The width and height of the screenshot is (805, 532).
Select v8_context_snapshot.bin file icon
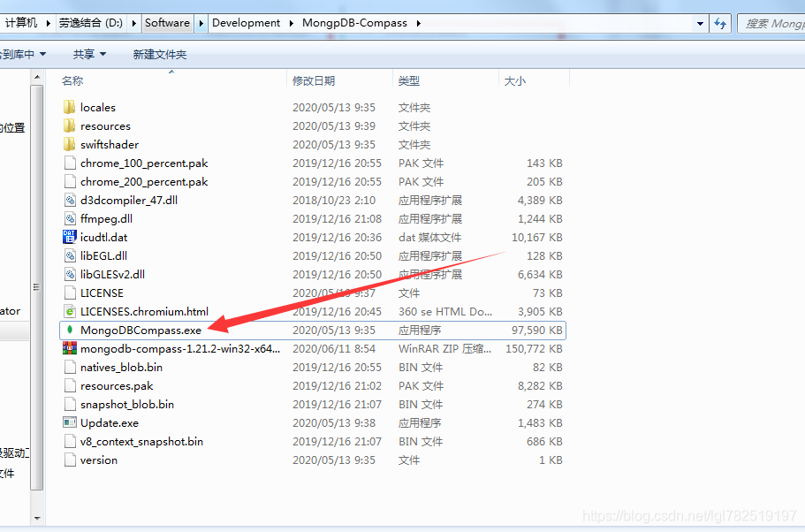tap(70, 442)
